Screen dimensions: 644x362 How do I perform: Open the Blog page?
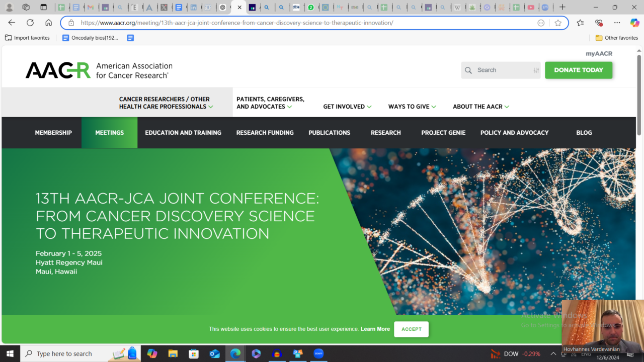pyautogui.click(x=584, y=133)
